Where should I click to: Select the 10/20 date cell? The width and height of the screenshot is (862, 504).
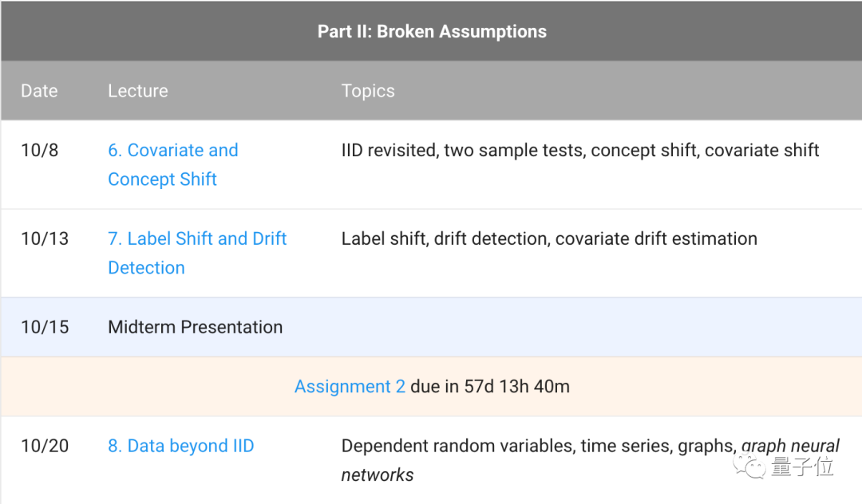[44, 446]
